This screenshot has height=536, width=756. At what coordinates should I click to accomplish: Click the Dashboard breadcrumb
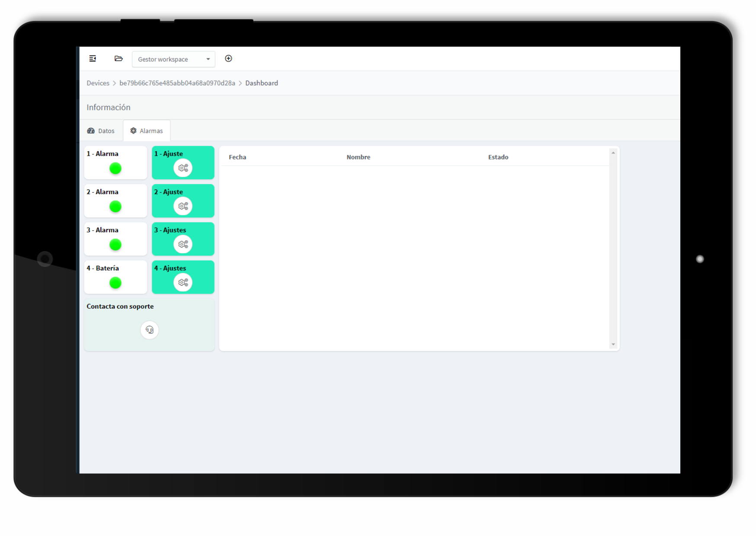[x=262, y=83]
